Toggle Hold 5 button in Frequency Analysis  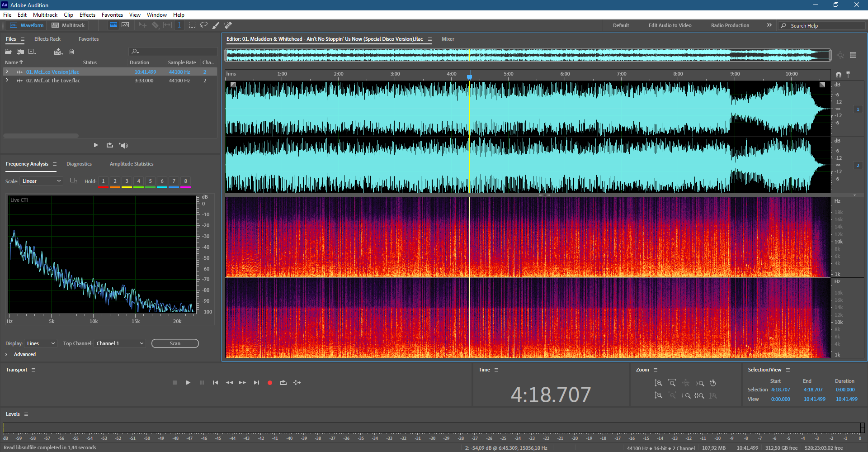click(150, 181)
